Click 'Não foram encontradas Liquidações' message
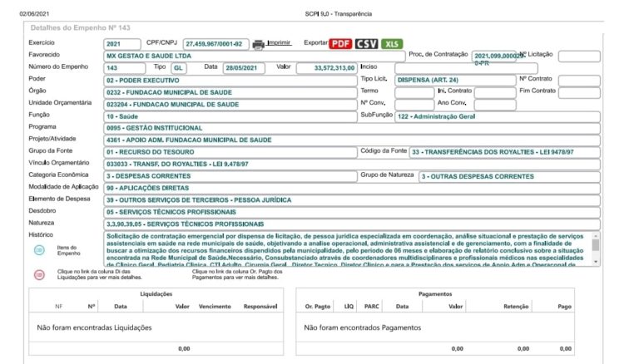Viewport: 624px width, 364px height. (94, 327)
